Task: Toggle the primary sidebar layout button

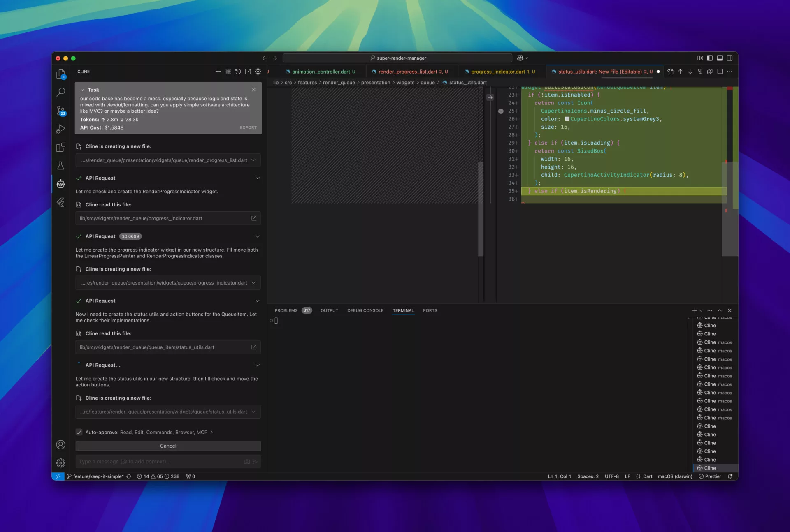Action: tap(710, 58)
